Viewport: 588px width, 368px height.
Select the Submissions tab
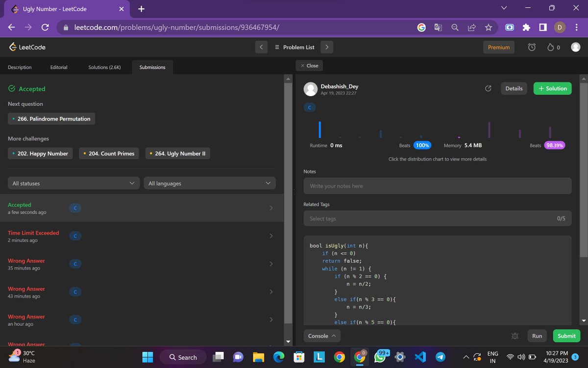[152, 67]
